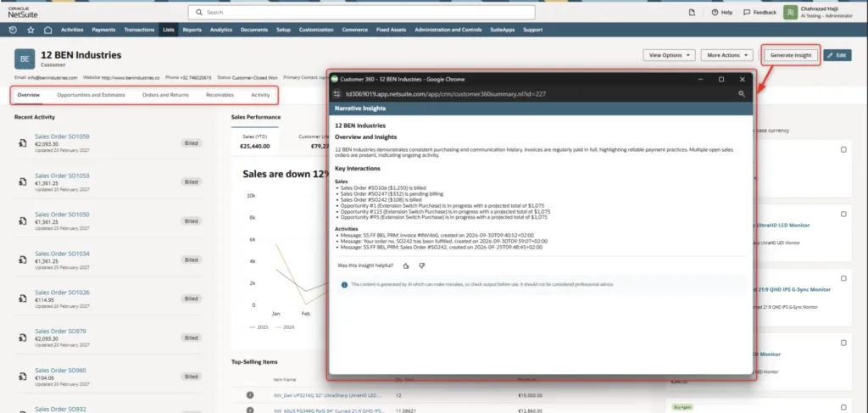Screen dimensions: 868x413
Task: Open the Lists menu
Action: (169, 30)
